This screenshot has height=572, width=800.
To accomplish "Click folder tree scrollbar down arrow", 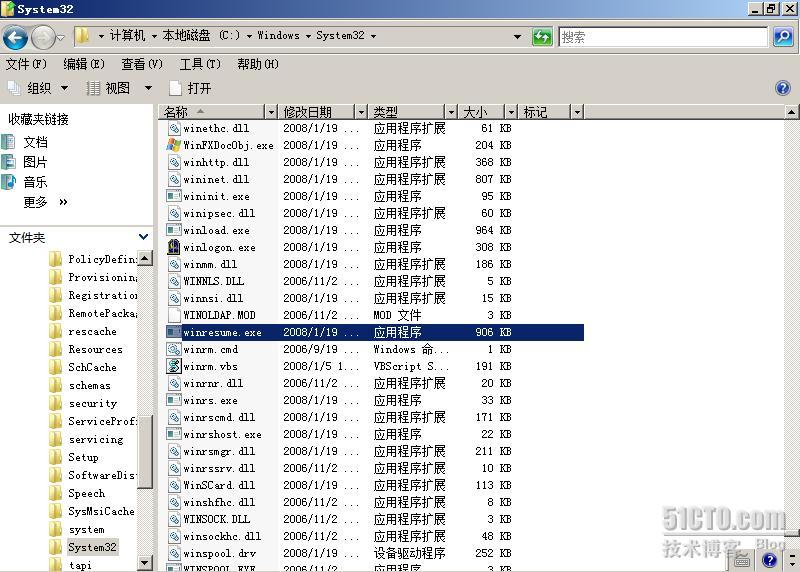I will (x=145, y=563).
